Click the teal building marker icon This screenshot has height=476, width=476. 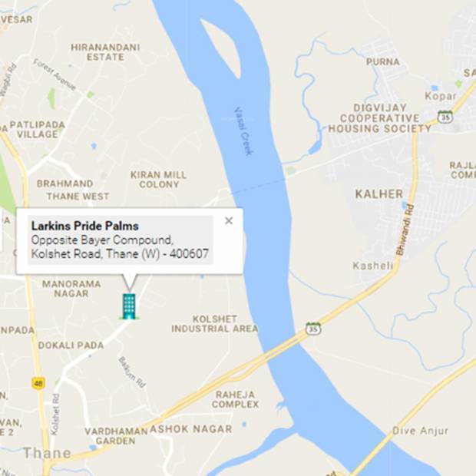(x=129, y=306)
